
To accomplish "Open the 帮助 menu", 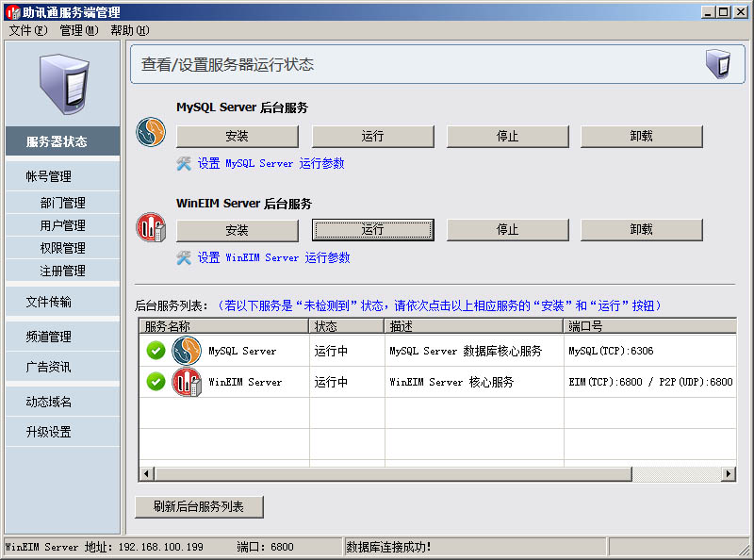I will 129,30.
